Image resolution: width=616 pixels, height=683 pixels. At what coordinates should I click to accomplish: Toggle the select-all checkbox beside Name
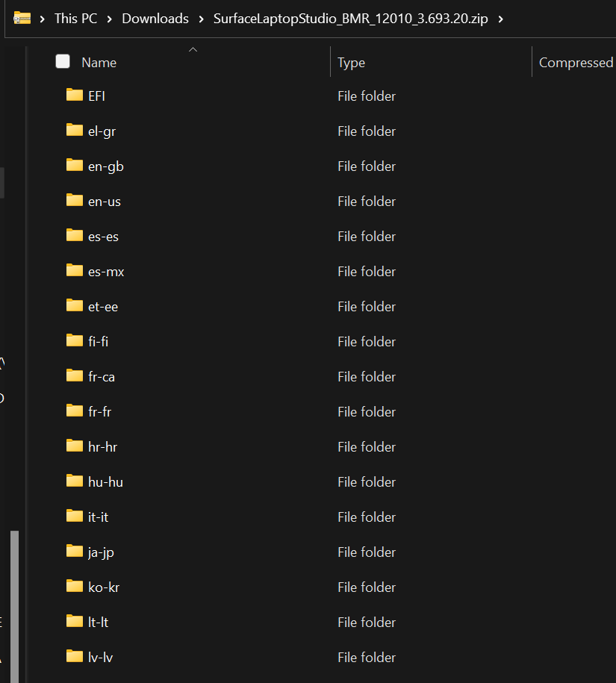(63, 61)
